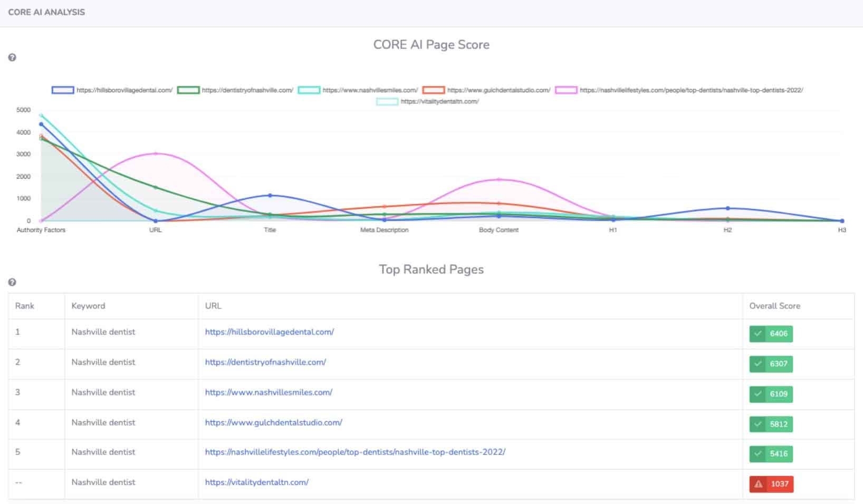Image resolution: width=863 pixels, height=504 pixels.
Task: Open the vitalitydentaltn.com link in table
Action: click(257, 482)
